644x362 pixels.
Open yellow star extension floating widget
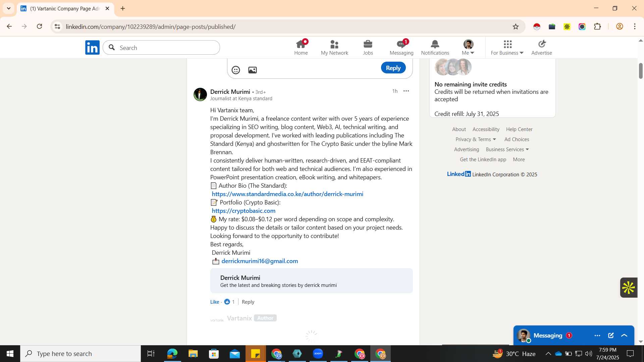629,288
